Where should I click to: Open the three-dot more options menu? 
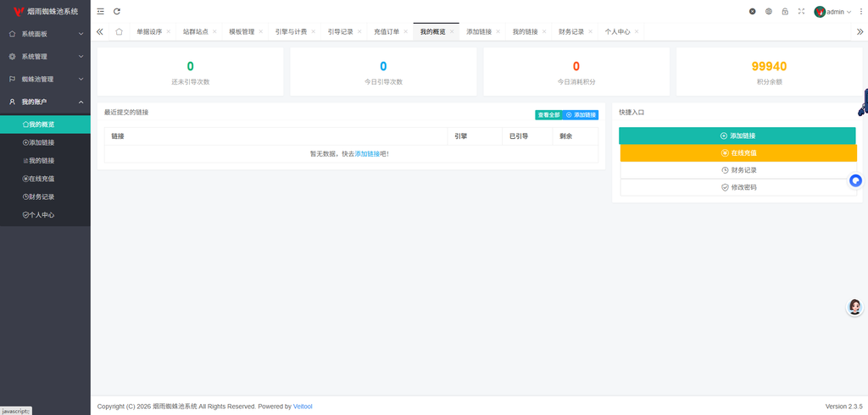861,11
